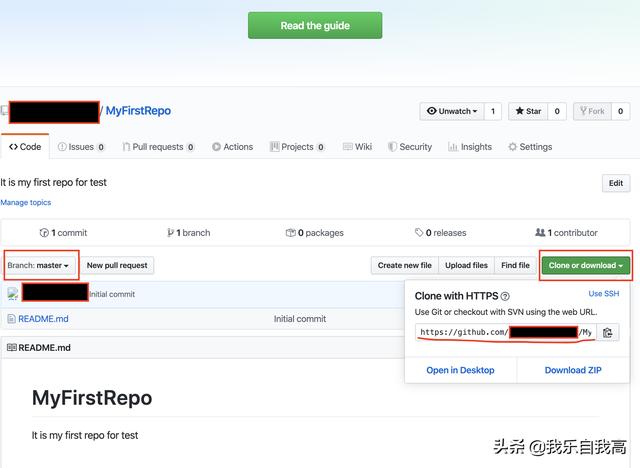
Task: Click Find file button
Action: pos(515,265)
